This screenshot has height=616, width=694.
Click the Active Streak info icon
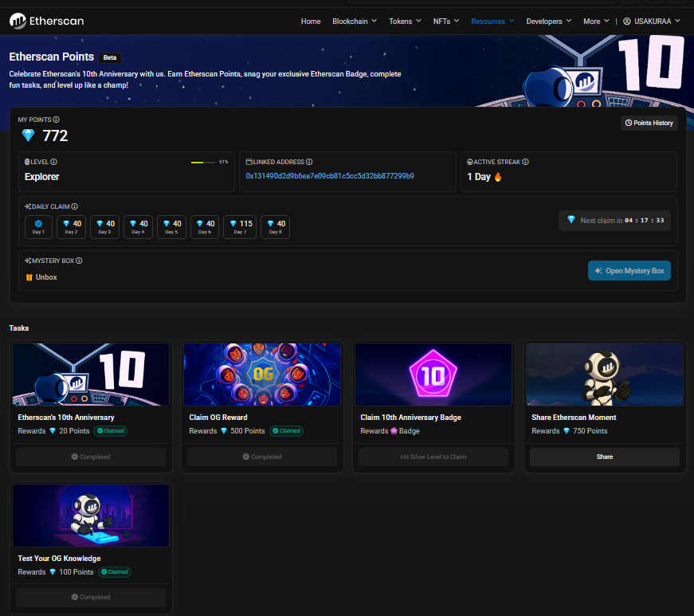525,162
